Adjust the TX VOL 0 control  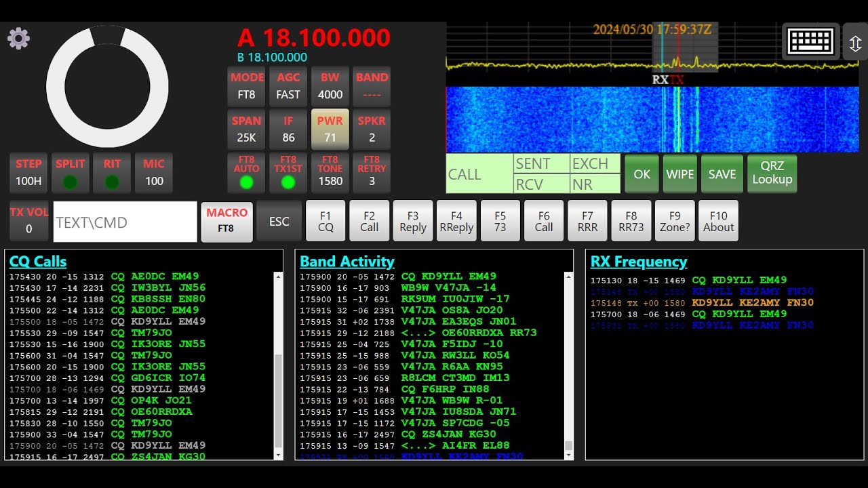pos(28,222)
